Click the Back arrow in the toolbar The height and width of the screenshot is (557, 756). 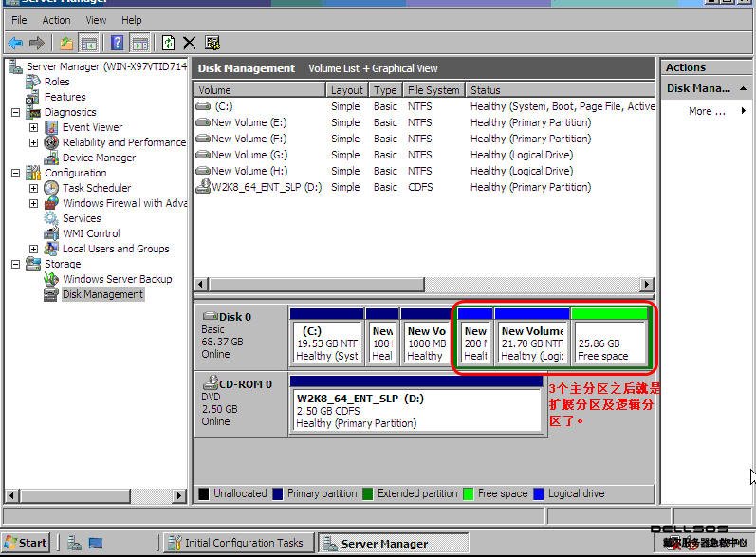(15, 43)
